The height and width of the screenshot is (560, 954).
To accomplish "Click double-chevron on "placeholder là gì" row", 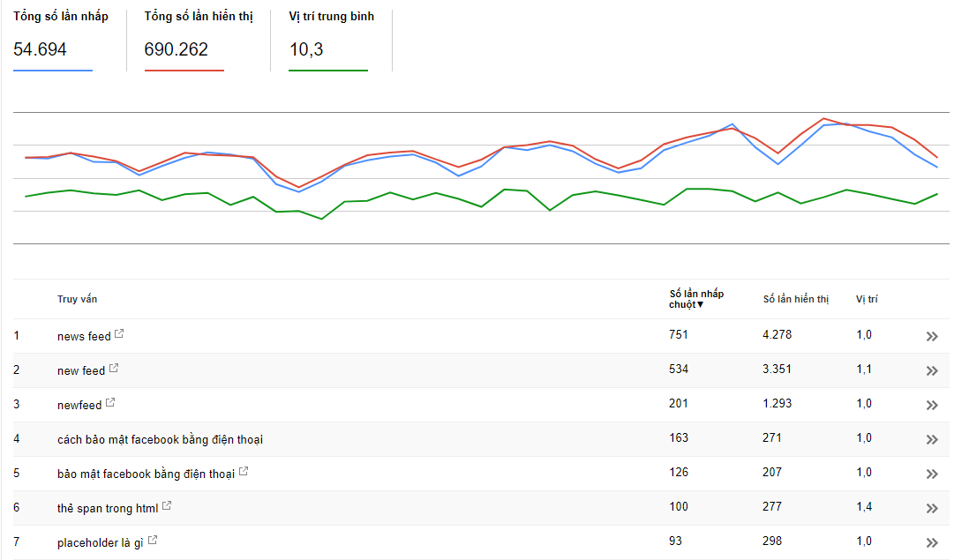I will pyautogui.click(x=932, y=542).
